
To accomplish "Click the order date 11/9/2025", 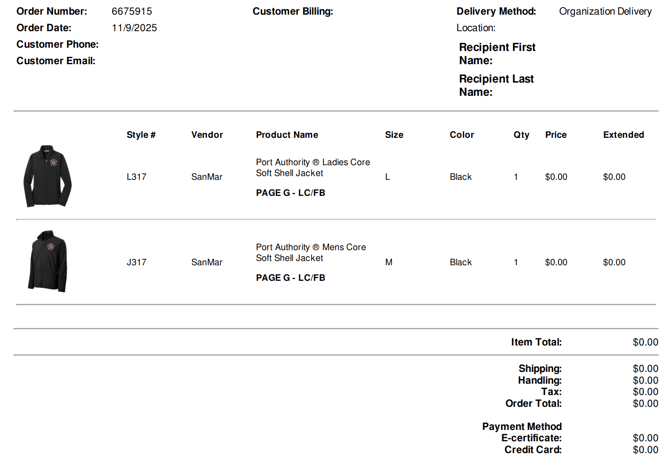I will coord(134,27).
